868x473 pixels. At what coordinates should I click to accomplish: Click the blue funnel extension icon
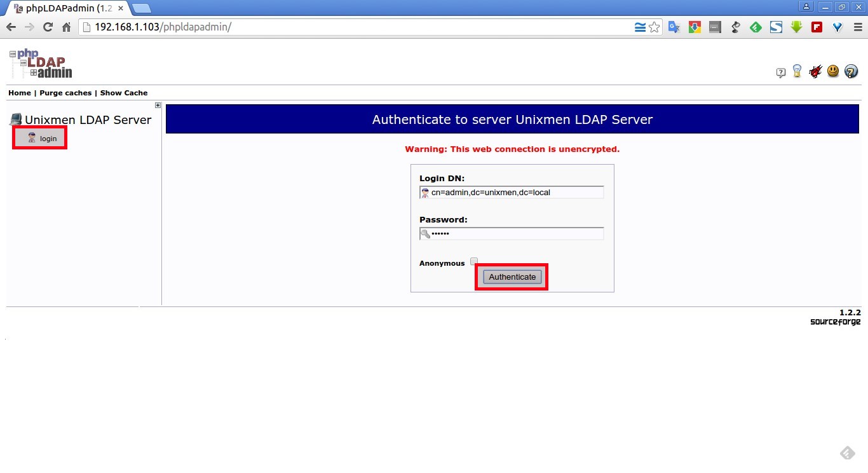tap(837, 27)
